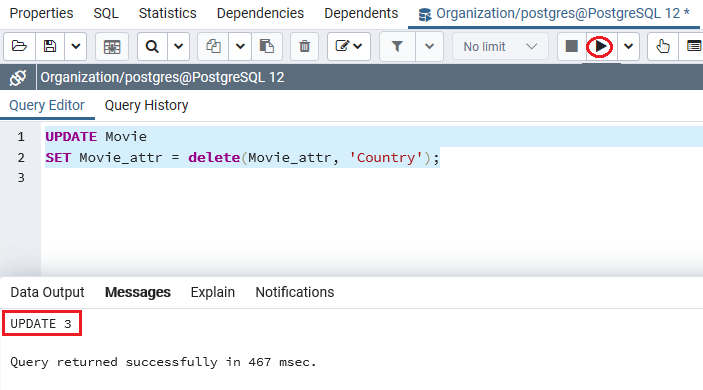Open No limit rows combo box
The width and height of the screenshot is (703, 390).
pos(500,46)
